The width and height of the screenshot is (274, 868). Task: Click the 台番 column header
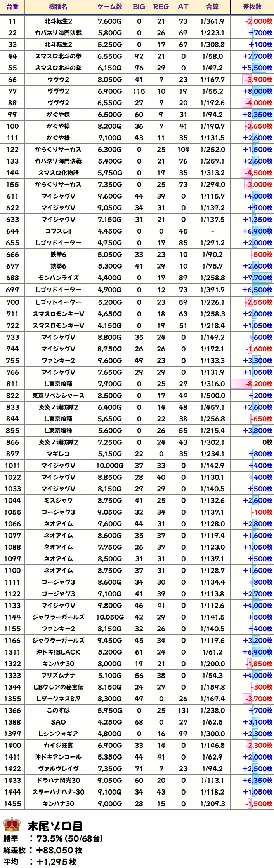tap(12, 7)
